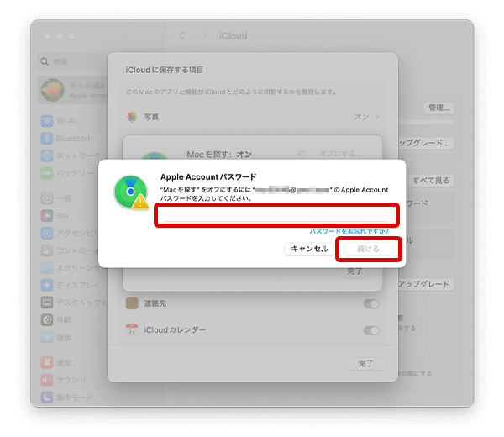504x437 pixels.
Task: Open デスクトップとDock settings in sidebar
Action: pos(74,303)
